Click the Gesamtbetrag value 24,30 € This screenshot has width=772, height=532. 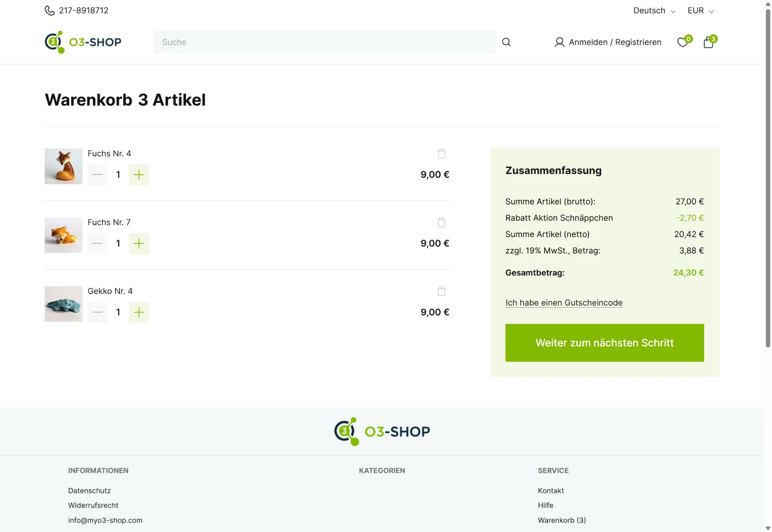pos(689,273)
